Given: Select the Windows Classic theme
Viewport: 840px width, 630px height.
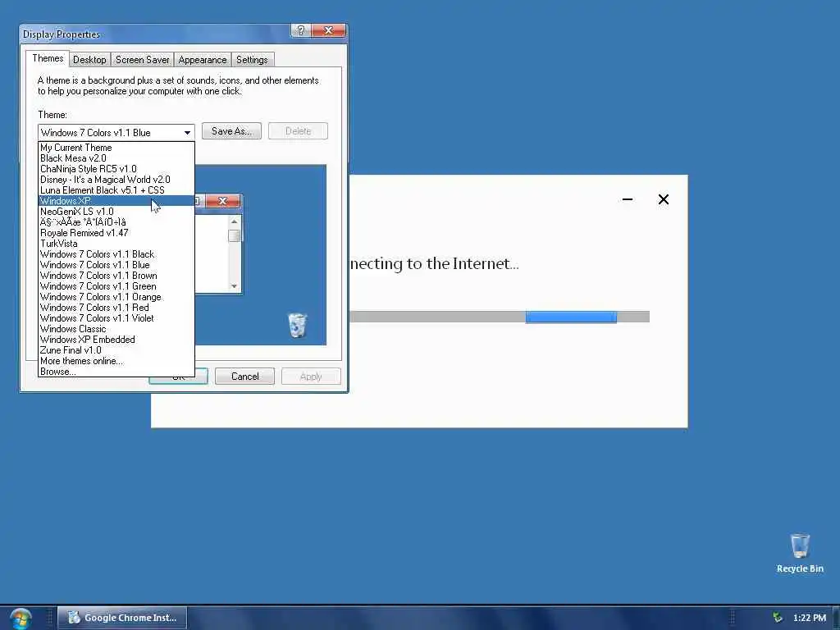Looking at the screenshot, I should coord(116,329).
